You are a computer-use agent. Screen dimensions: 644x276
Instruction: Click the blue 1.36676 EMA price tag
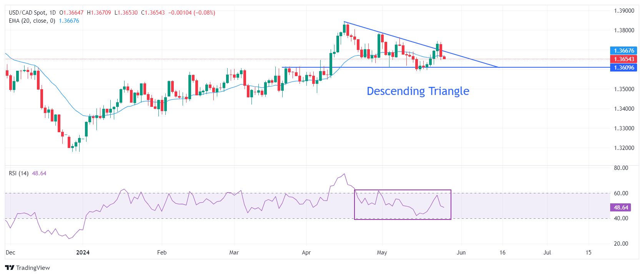(x=624, y=51)
